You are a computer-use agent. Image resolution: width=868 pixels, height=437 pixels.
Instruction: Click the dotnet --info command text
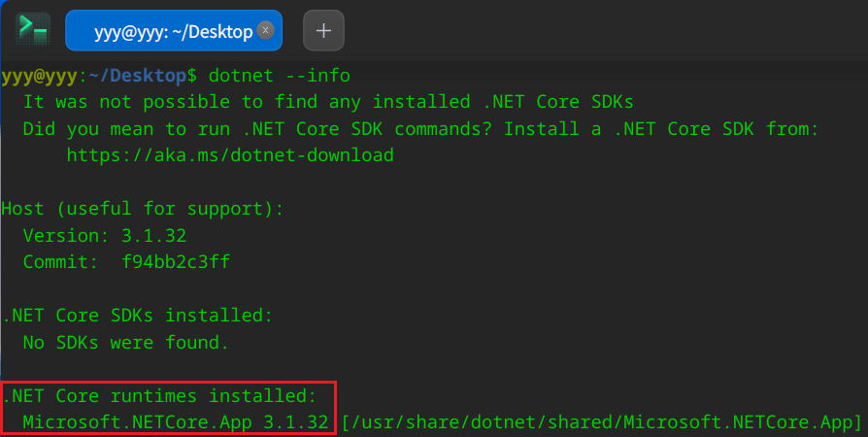[280, 76]
